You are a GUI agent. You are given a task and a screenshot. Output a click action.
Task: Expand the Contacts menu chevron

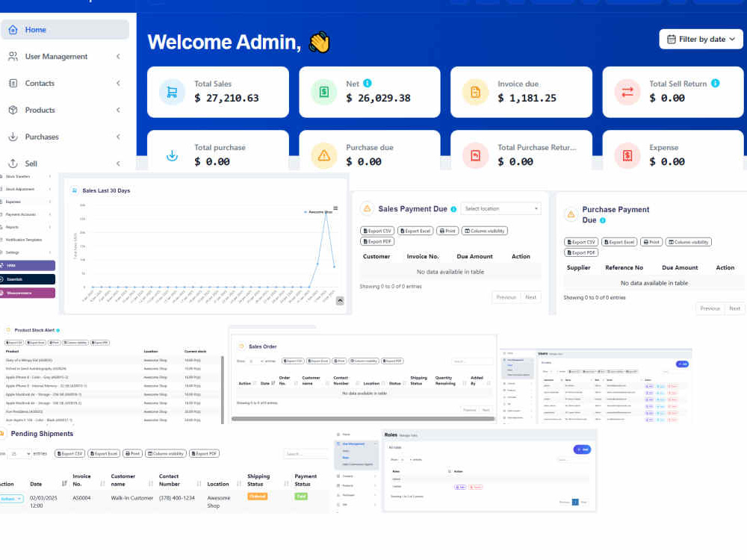118,84
